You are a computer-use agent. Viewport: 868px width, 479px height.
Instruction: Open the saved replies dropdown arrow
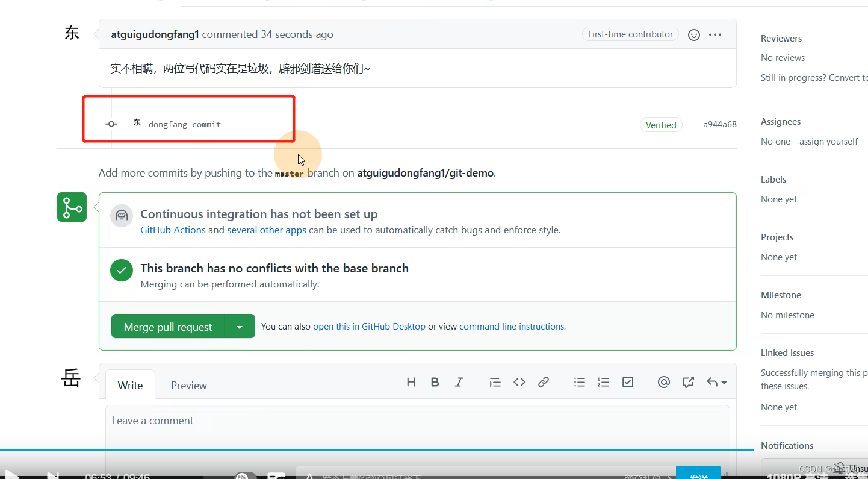pos(717,382)
